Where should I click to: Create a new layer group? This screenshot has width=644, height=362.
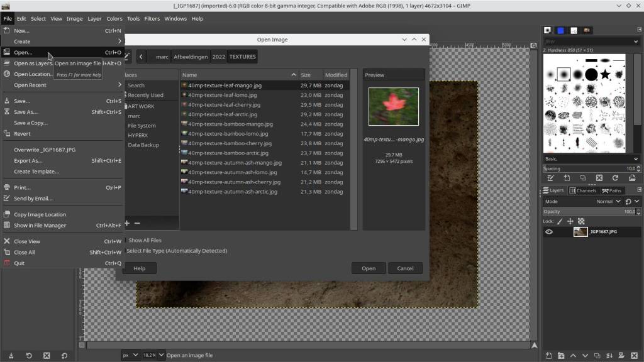pos(561,356)
